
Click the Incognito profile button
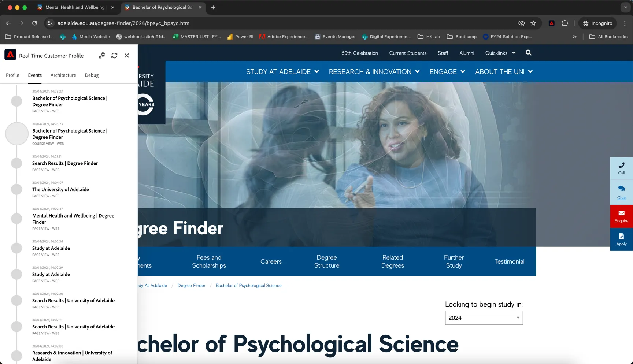(x=597, y=23)
